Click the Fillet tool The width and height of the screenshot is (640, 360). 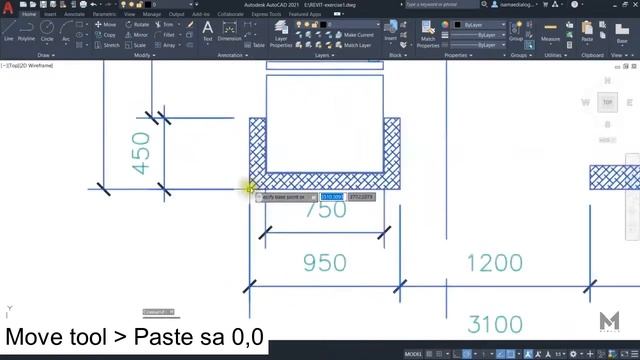(x=165, y=35)
